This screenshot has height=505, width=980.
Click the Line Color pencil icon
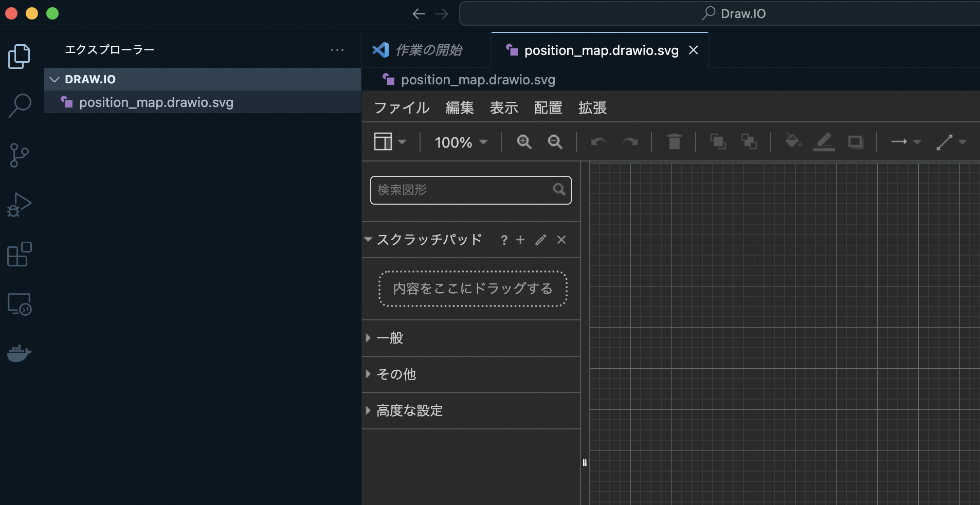coord(824,142)
